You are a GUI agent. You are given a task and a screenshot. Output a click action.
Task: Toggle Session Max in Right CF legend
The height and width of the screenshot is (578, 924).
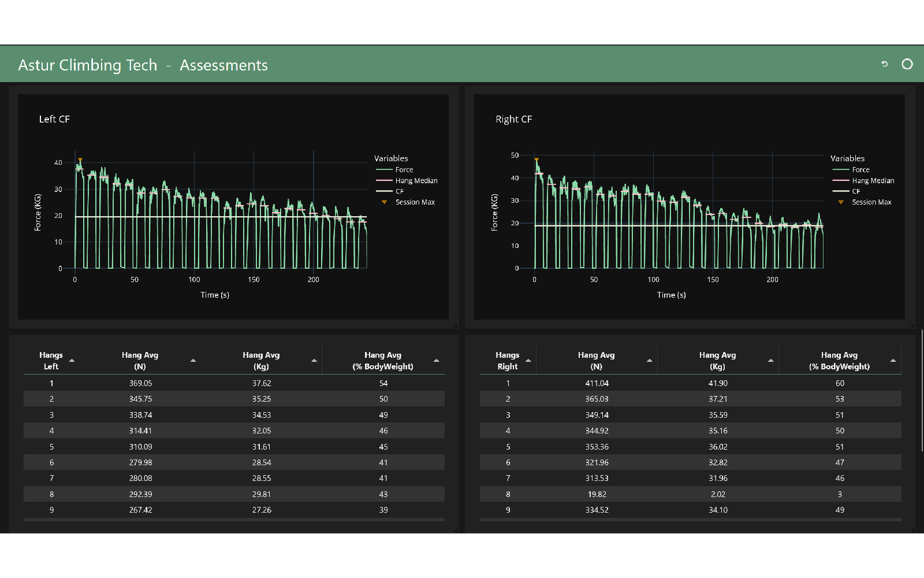click(x=871, y=202)
